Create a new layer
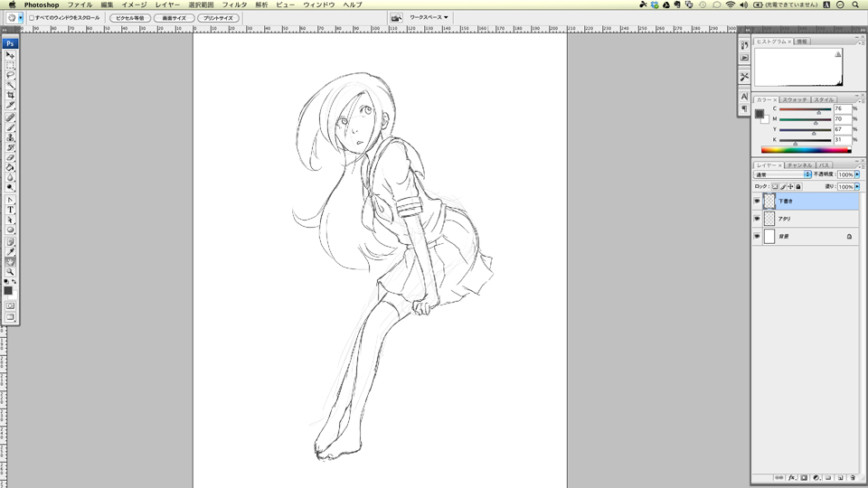 tap(840, 477)
